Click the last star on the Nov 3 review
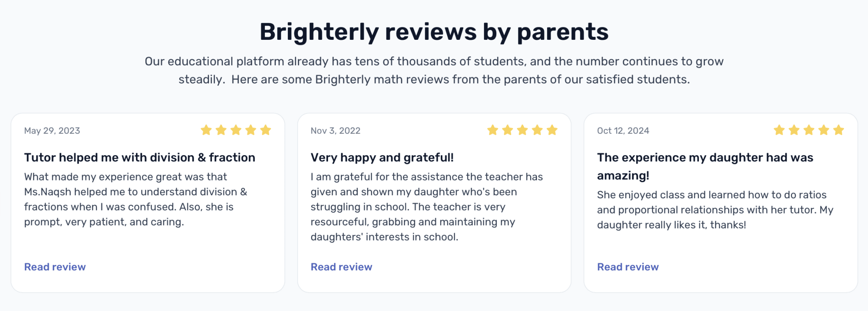Viewport: 868px width, 311px height. (552, 130)
